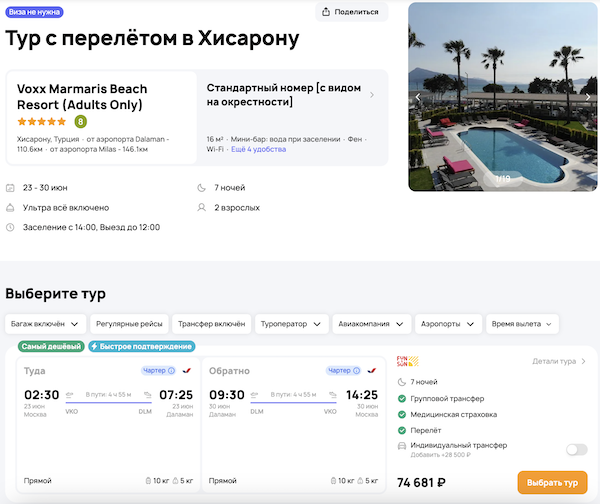Click the Чартер info icon on outbound flight
The image size is (600, 504).
[x=172, y=370]
